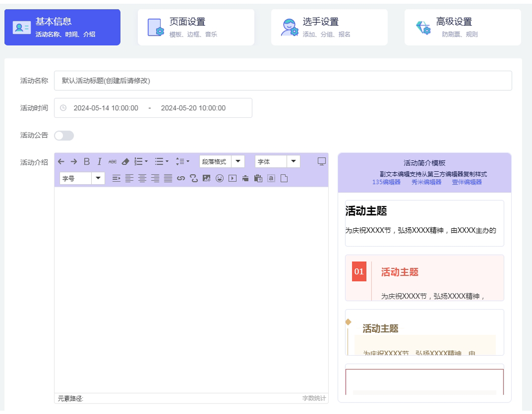Open the 选手设置 tab
The width and height of the screenshot is (532, 414).
pos(329,27)
